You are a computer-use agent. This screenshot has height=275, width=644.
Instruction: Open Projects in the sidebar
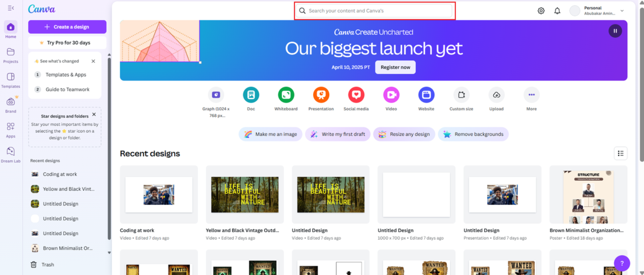pyautogui.click(x=11, y=55)
